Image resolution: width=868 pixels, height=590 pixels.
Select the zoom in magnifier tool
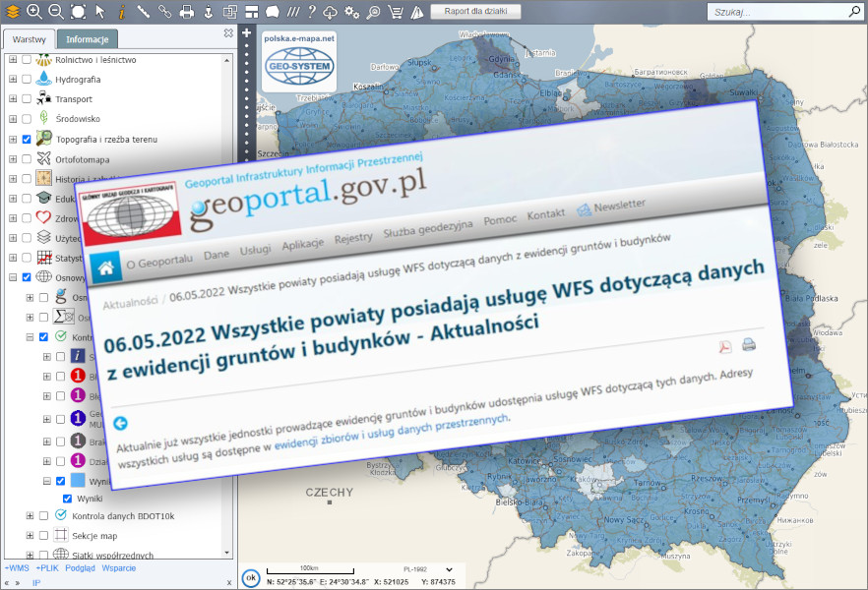pyautogui.click(x=34, y=11)
